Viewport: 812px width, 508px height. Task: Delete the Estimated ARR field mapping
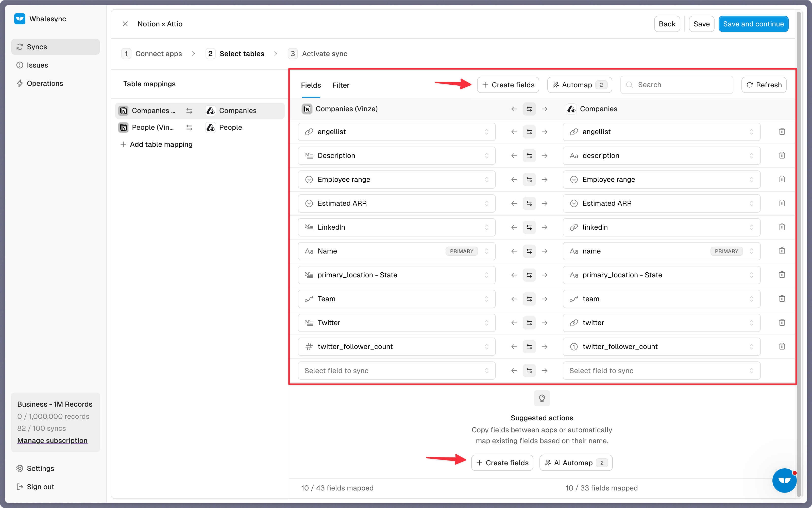(x=782, y=203)
